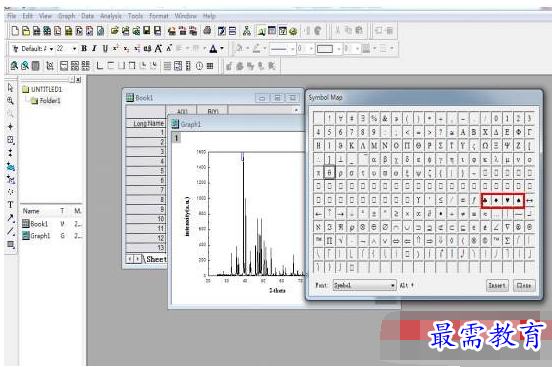This screenshot has width=552, height=367.
Task: Open the fill pattern box dropdown
Action: click(x=339, y=49)
